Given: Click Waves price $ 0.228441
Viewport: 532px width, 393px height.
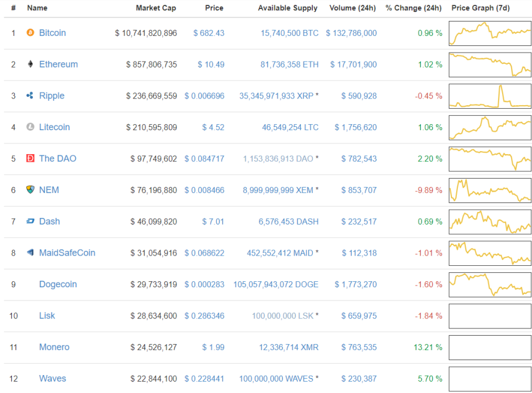Looking at the screenshot, I should click(204, 379).
